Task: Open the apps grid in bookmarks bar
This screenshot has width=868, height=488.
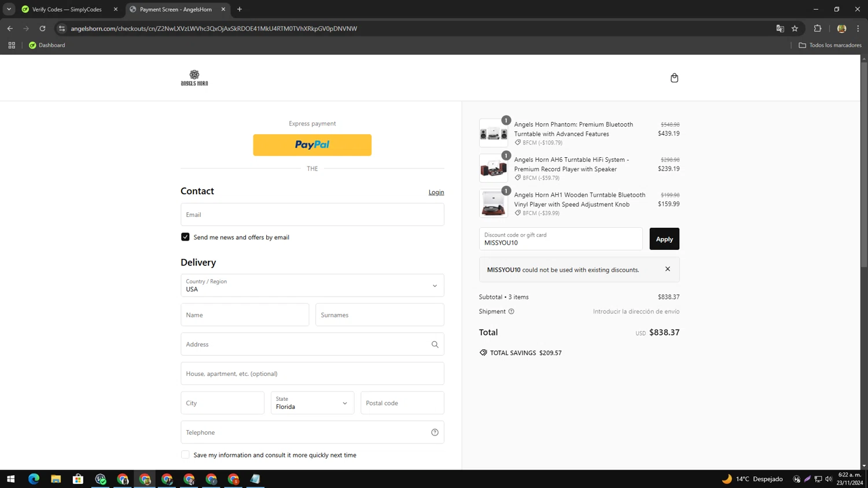Action: pyautogui.click(x=12, y=45)
